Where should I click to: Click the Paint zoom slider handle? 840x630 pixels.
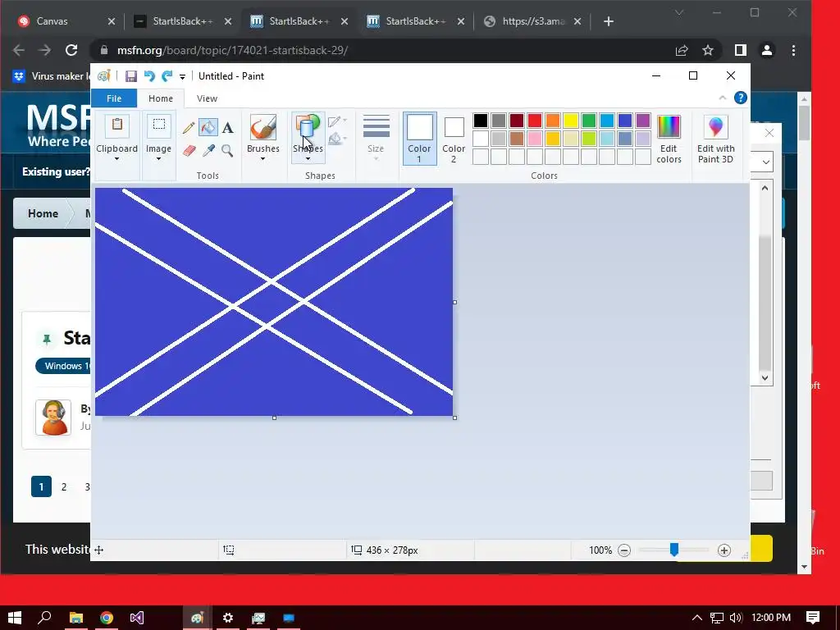(674, 550)
